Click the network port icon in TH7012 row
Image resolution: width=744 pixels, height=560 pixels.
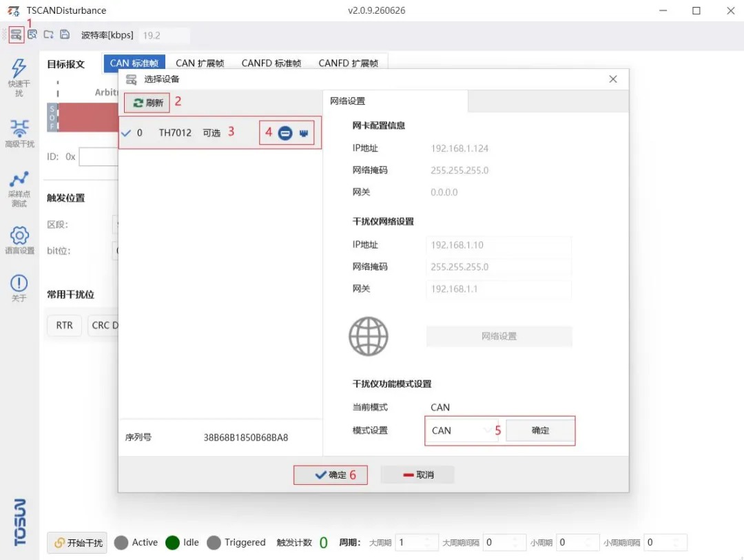tap(304, 133)
